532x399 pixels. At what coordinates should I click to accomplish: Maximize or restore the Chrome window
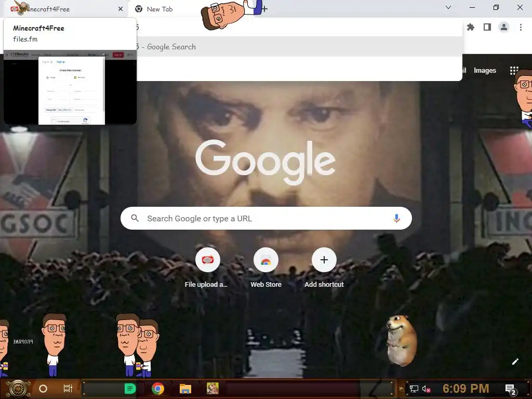coord(496,7)
